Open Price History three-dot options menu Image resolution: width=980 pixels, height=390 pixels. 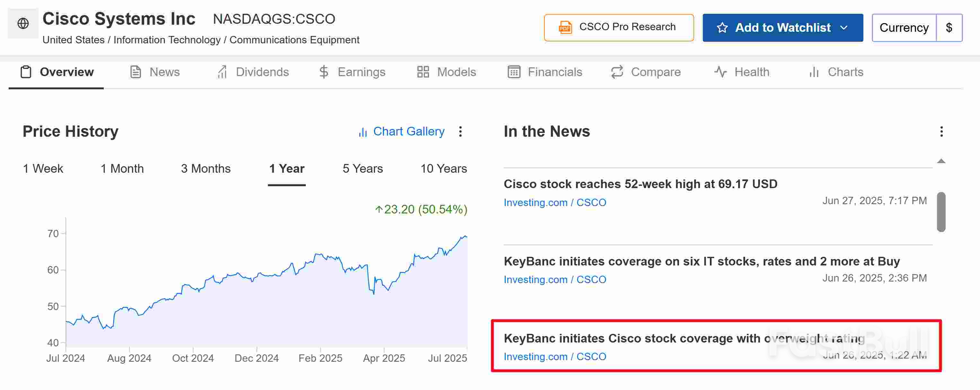(x=460, y=132)
